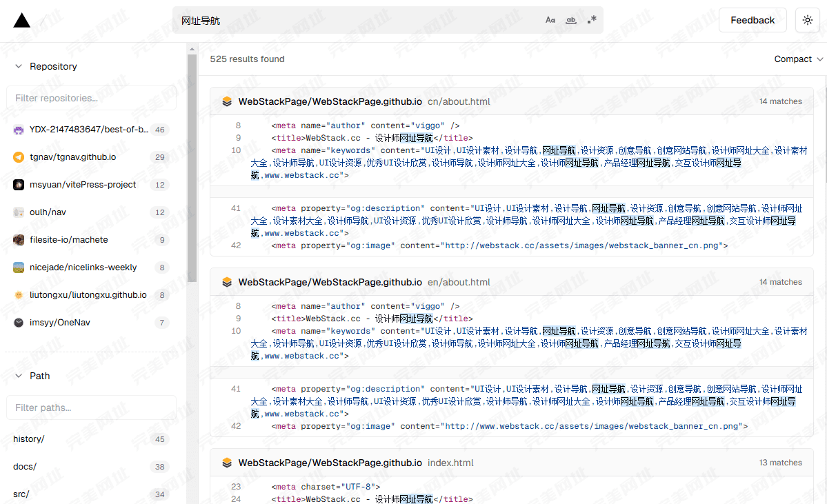This screenshot has width=827, height=504.
Task: Filter by history/ path
Action: click(x=91, y=439)
